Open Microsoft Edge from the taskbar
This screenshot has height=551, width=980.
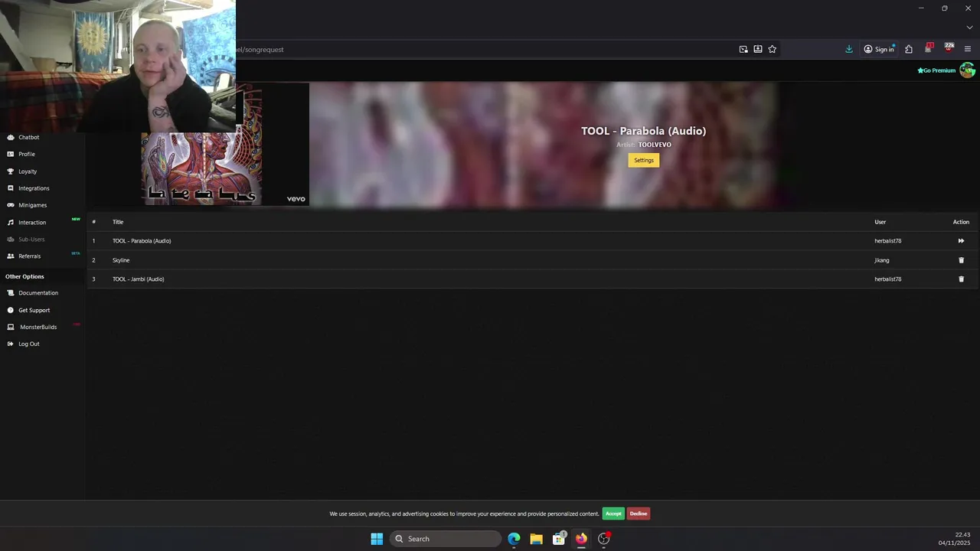[x=514, y=539]
